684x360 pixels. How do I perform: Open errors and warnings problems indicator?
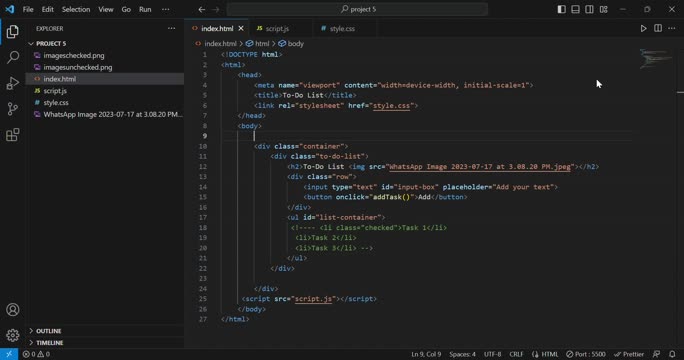coord(36,354)
